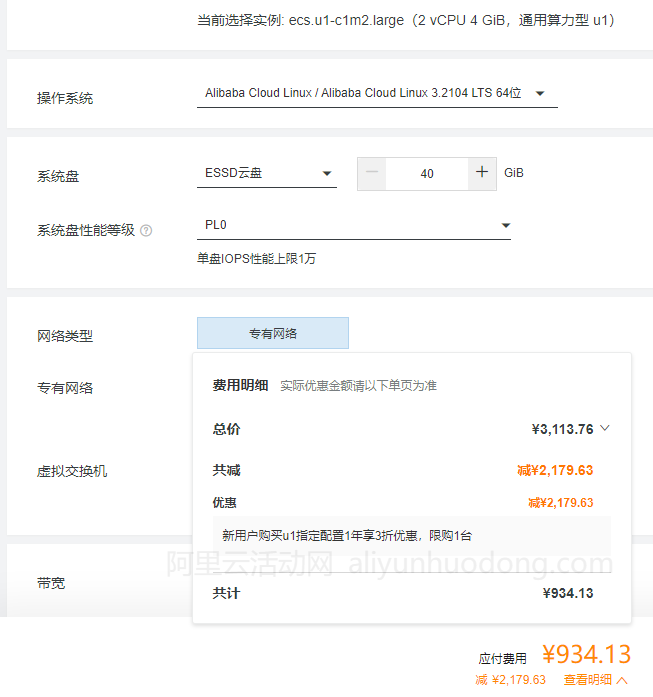This screenshot has width=653, height=697.
Task: Increase system disk size with plus button
Action: tap(482, 173)
